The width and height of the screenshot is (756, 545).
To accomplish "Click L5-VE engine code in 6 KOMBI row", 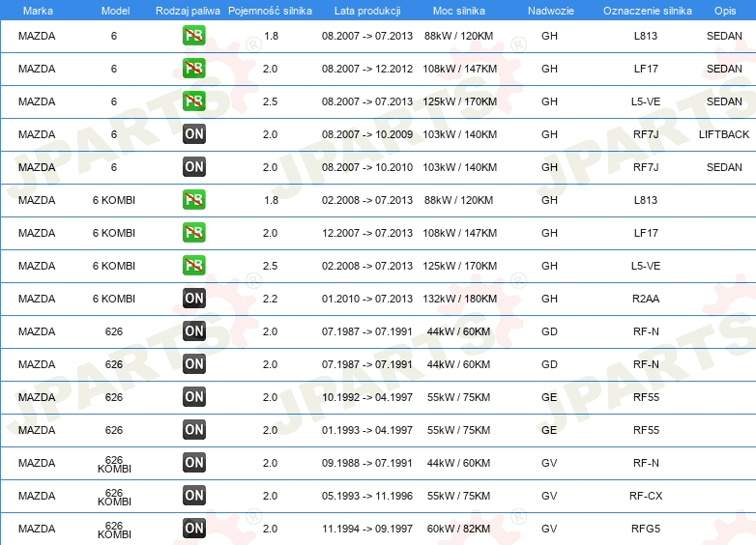I will coord(646,266).
